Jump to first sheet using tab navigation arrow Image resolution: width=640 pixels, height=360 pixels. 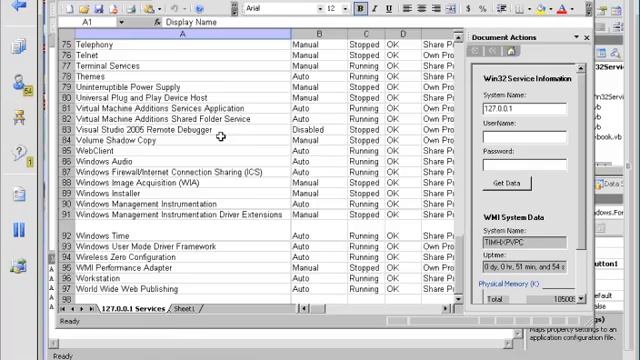point(63,309)
